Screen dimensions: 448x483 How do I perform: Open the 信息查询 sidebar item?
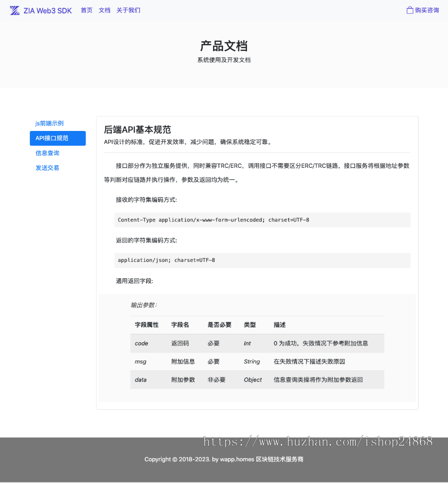pyautogui.click(x=47, y=153)
